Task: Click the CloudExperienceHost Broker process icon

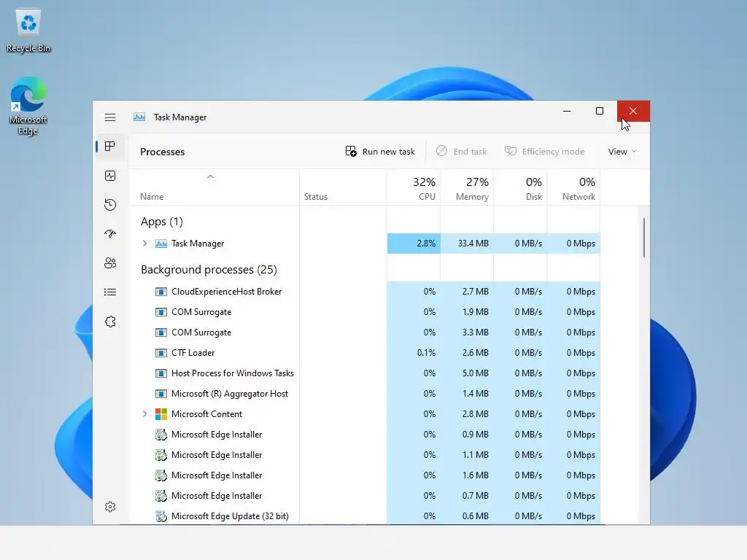Action: [x=161, y=292]
